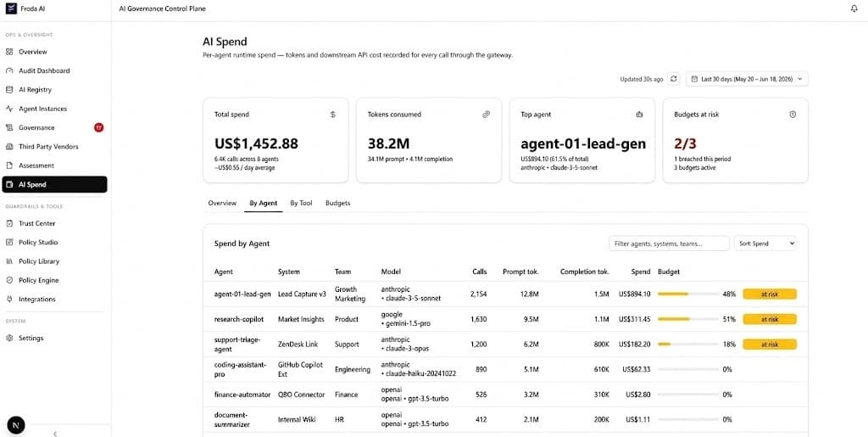Image resolution: width=868 pixels, height=437 pixels.
Task: Click the ZenDesk Link system cell
Action: (x=298, y=345)
